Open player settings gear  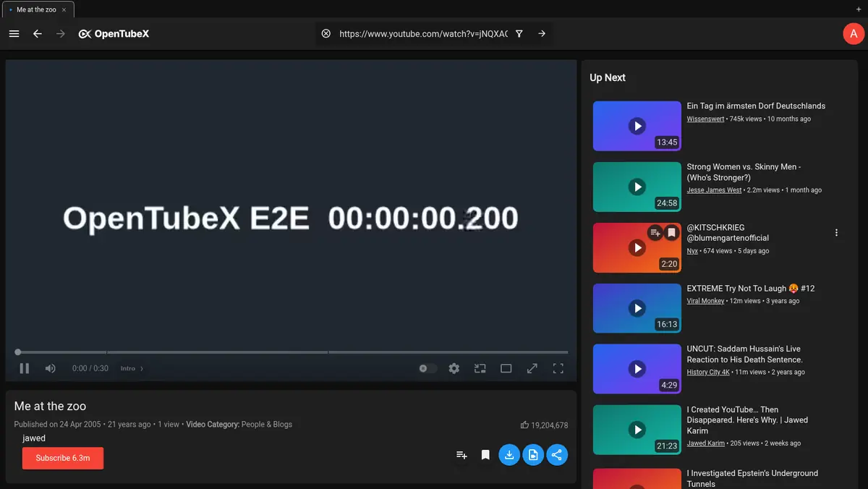tap(454, 368)
